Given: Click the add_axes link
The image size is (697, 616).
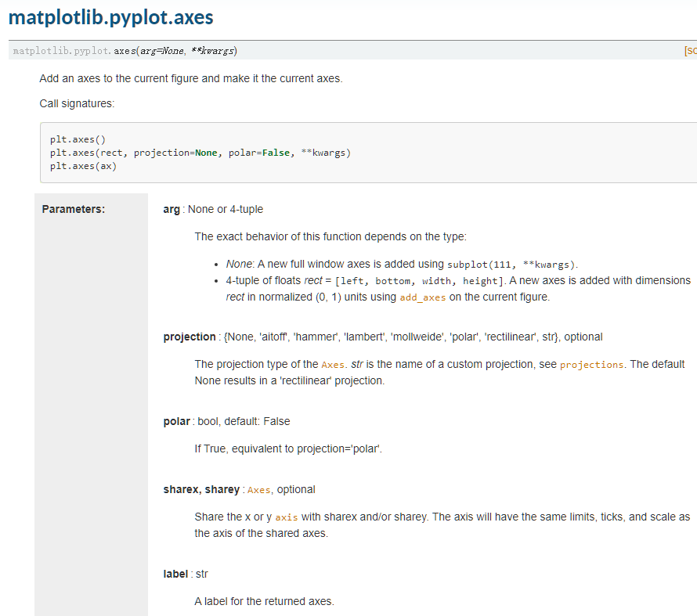Looking at the screenshot, I should (x=424, y=297).
